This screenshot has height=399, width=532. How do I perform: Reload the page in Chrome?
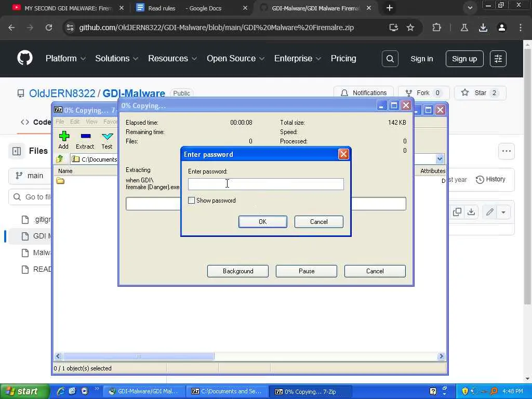49,28
